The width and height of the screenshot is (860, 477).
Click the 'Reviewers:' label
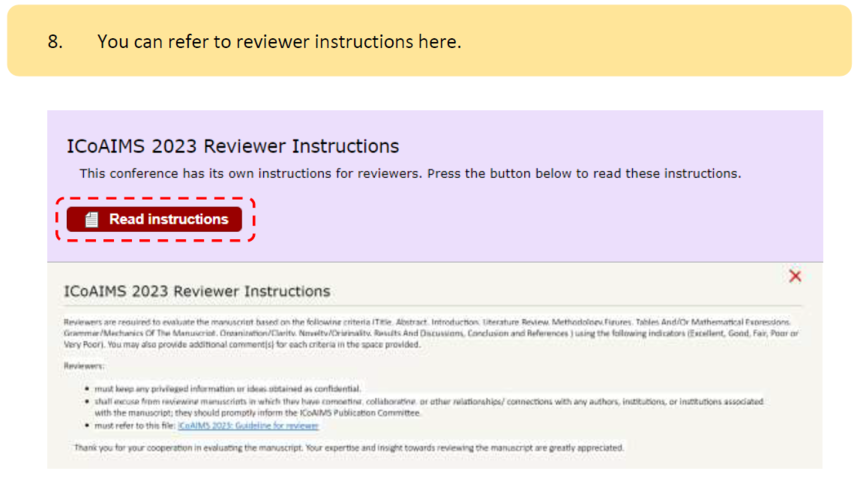tap(83, 366)
